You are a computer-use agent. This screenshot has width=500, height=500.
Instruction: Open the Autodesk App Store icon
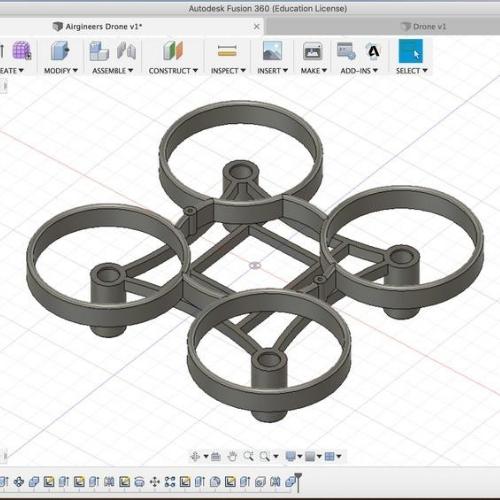(x=373, y=51)
